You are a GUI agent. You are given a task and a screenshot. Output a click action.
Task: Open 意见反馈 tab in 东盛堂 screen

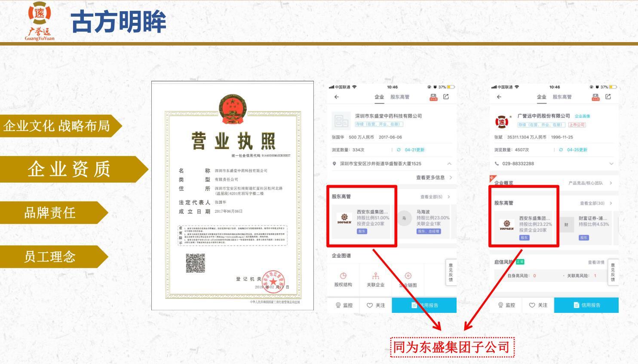pyautogui.click(x=451, y=272)
